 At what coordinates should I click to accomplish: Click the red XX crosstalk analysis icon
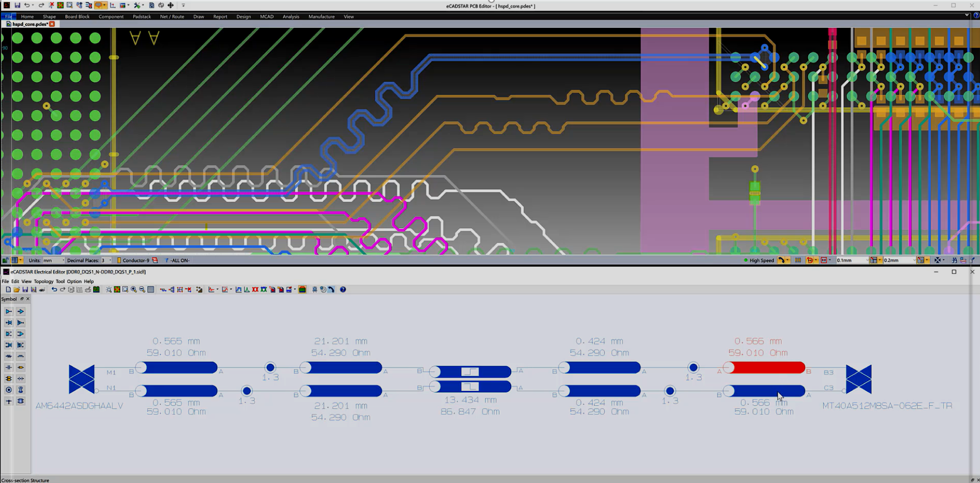click(x=255, y=290)
